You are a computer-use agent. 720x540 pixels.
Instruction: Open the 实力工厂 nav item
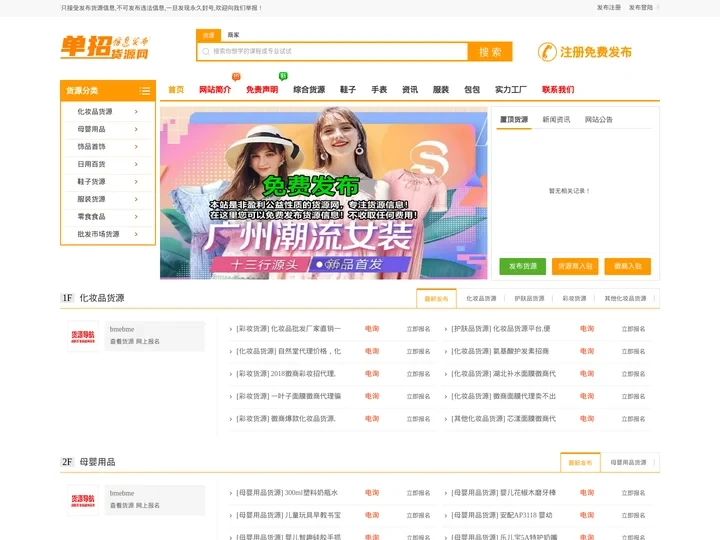511,90
